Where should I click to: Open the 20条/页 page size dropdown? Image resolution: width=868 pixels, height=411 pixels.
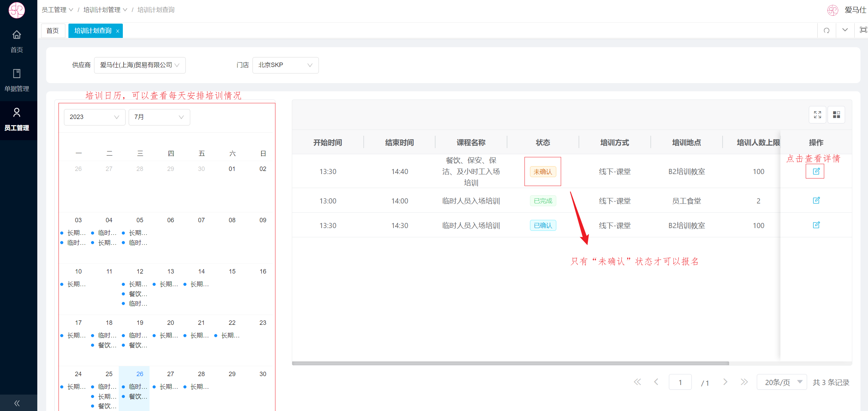781,382
